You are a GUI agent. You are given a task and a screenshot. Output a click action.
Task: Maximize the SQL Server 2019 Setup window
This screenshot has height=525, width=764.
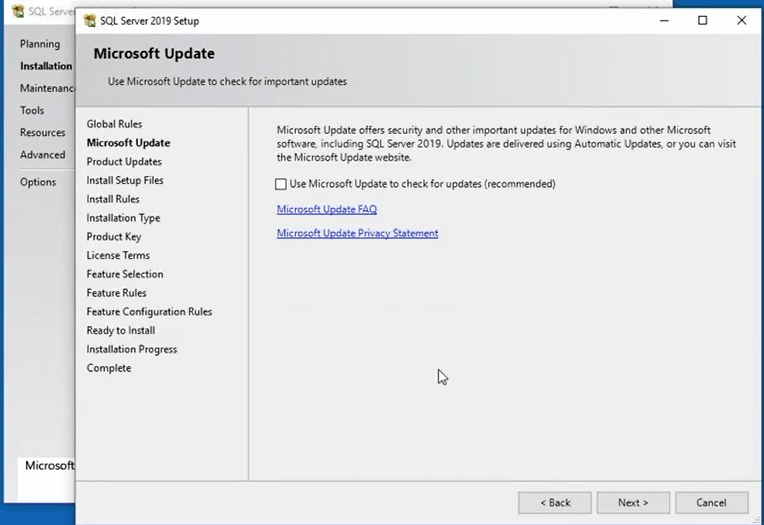[702, 20]
